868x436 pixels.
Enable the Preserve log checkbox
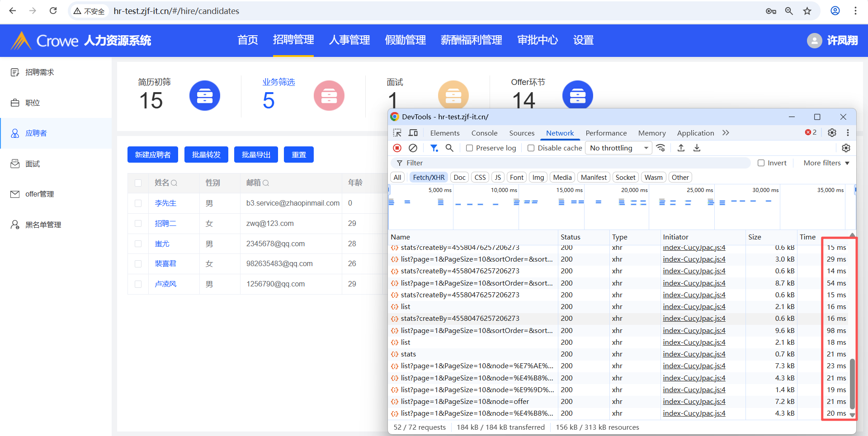[470, 148]
